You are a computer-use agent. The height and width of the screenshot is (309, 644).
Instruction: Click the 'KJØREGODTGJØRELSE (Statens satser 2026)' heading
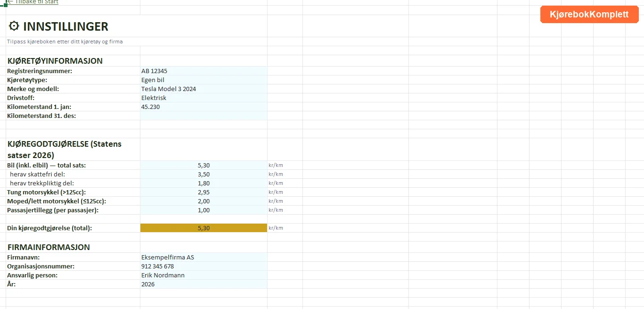65,150
